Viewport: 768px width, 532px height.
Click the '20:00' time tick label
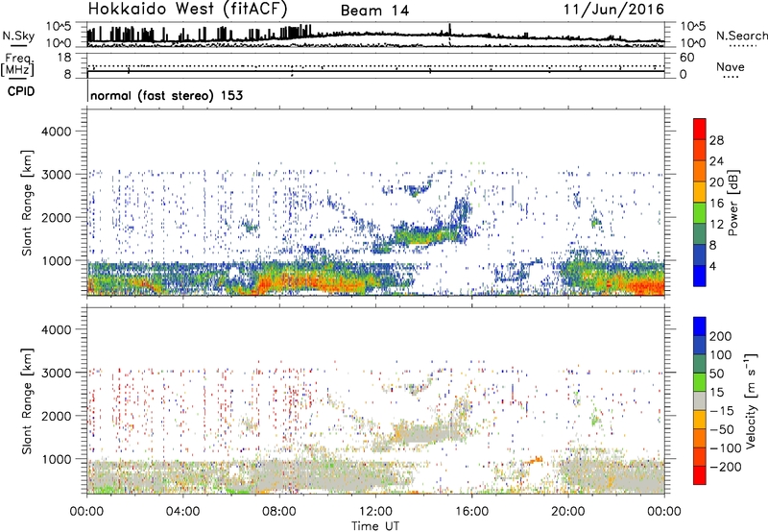coord(567,512)
